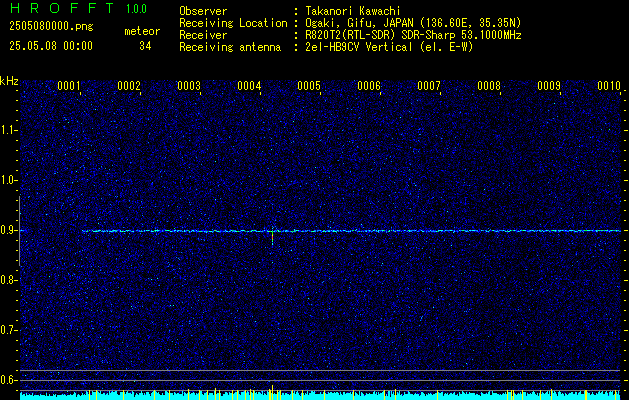This screenshot has width=629, height=400.
Task: Click time marker 0003
Action: (189, 86)
